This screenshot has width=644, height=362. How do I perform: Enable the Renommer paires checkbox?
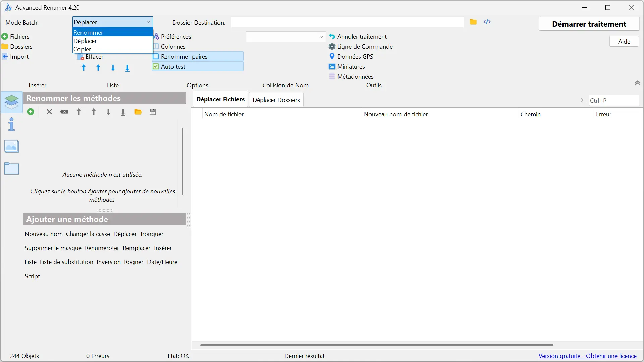click(156, 56)
